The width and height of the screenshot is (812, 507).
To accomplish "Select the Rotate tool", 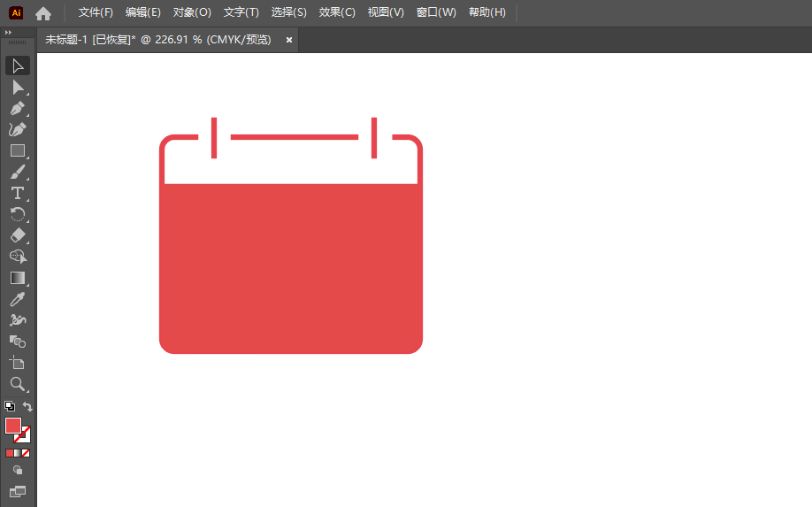I will tap(18, 214).
